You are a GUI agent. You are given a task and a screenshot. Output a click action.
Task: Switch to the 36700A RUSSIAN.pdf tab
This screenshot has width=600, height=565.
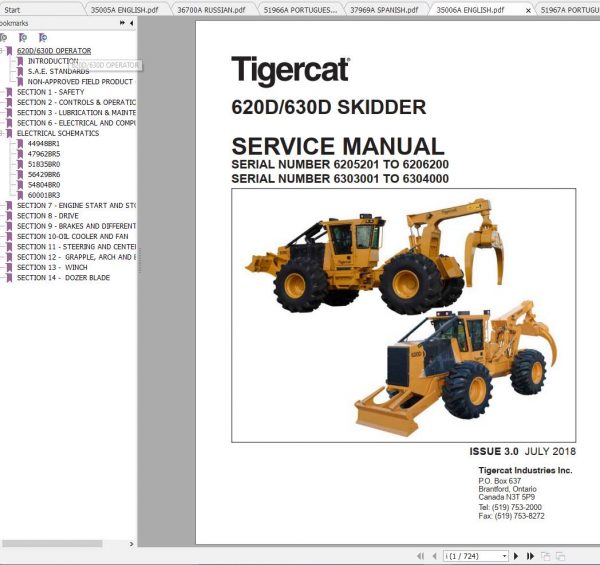211,10
